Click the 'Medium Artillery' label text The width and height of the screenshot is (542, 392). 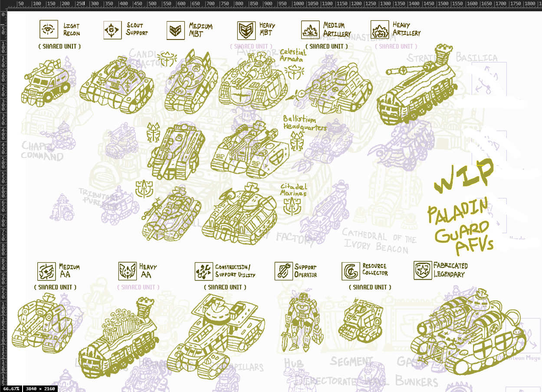pos(337,30)
